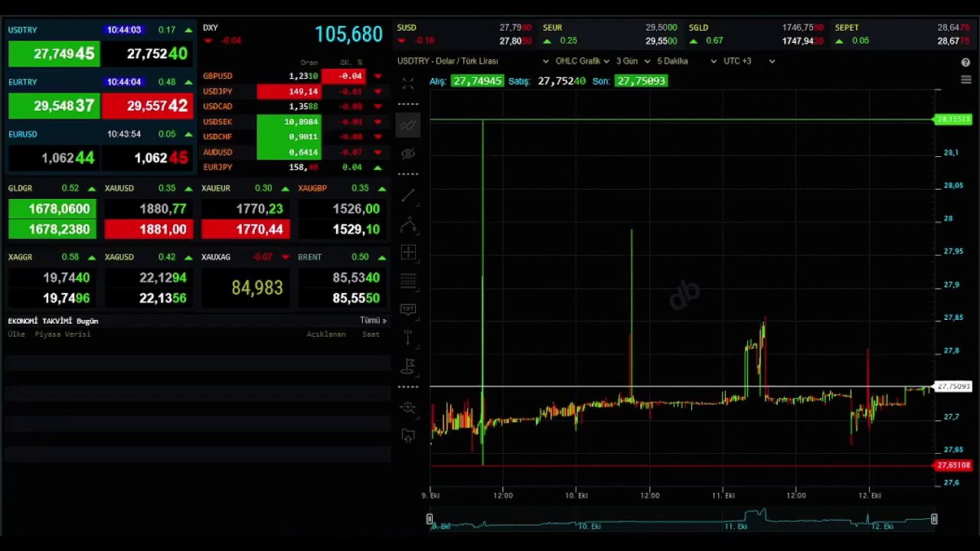
Task: Open the DXY index value 105,680
Action: coord(348,34)
